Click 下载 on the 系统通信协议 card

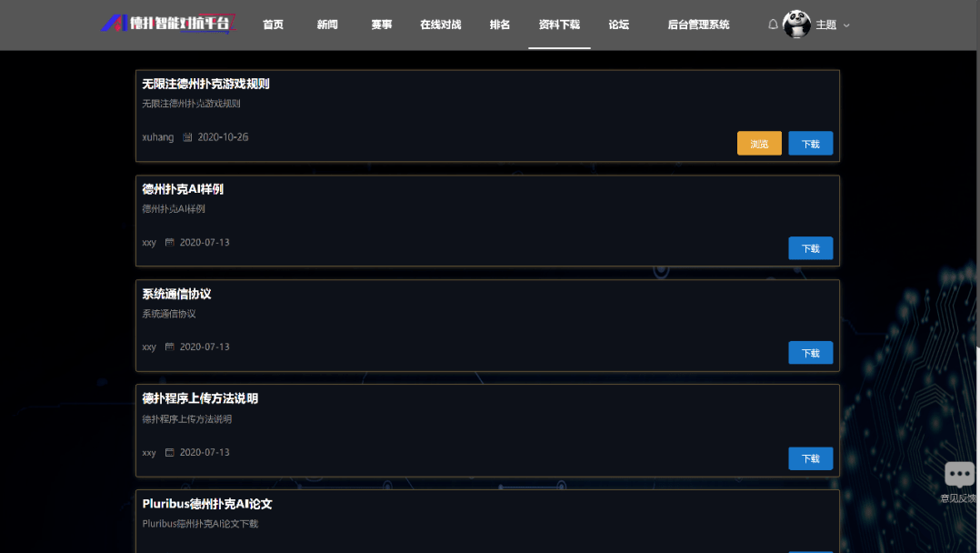click(810, 352)
